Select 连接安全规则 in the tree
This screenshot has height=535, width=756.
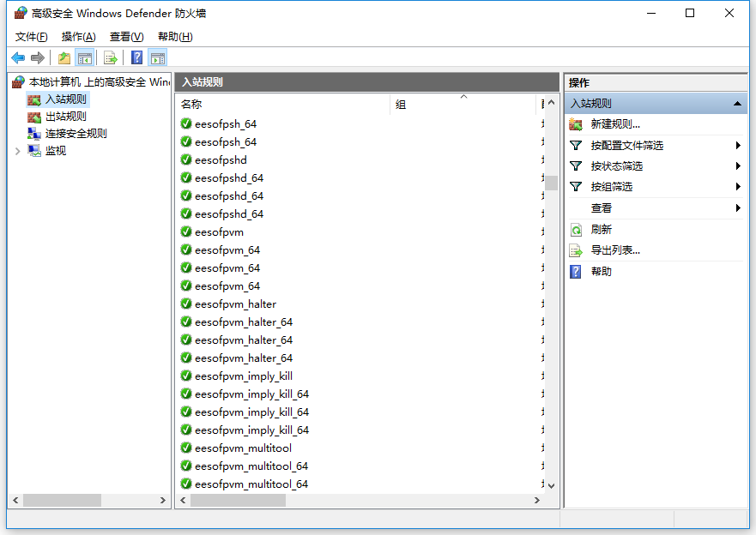point(76,134)
